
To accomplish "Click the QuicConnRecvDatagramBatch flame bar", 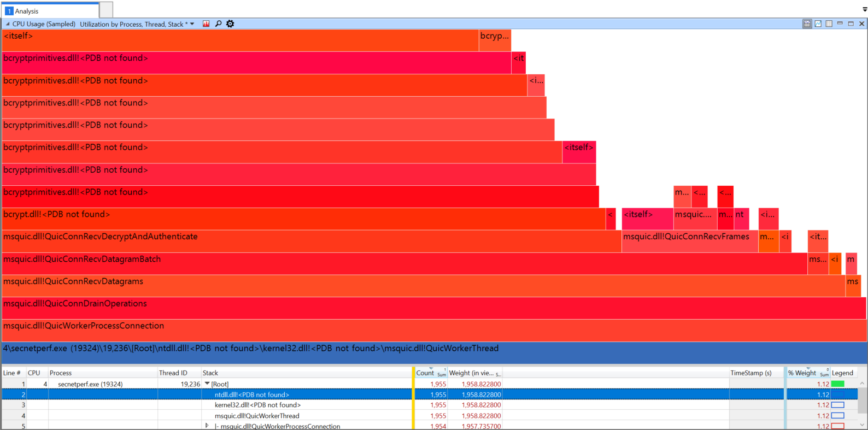I will (404, 263).
